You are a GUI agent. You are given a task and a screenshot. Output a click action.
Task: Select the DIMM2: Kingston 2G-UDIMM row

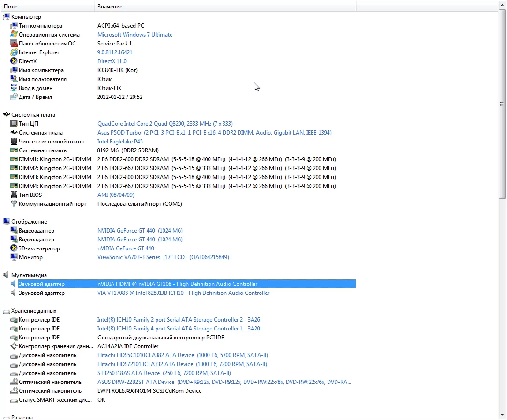point(55,168)
